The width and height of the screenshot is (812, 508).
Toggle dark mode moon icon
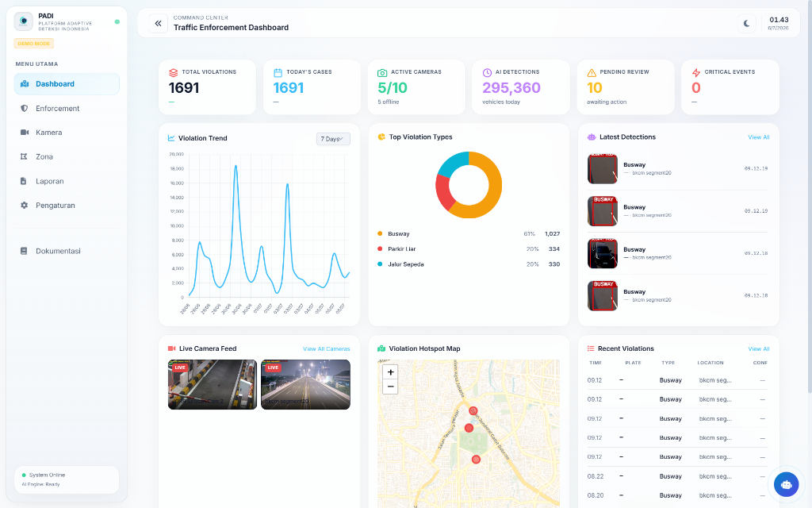click(x=746, y=23)
